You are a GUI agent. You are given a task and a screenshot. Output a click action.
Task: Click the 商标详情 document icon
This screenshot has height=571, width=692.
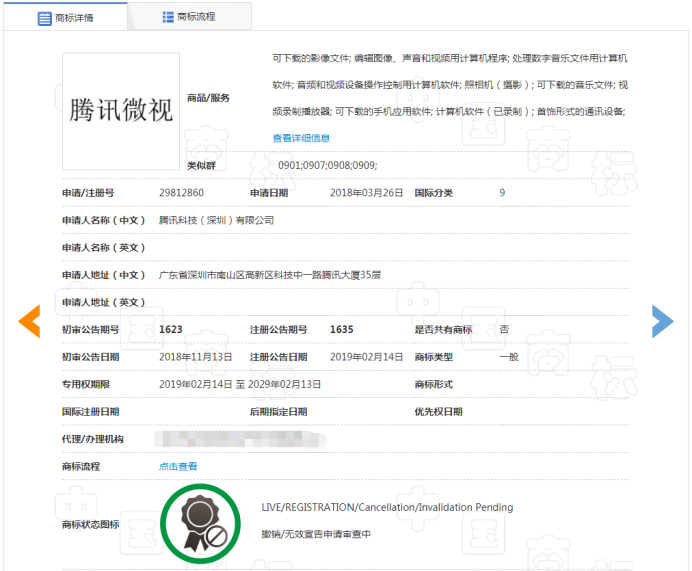coord(44,19)
